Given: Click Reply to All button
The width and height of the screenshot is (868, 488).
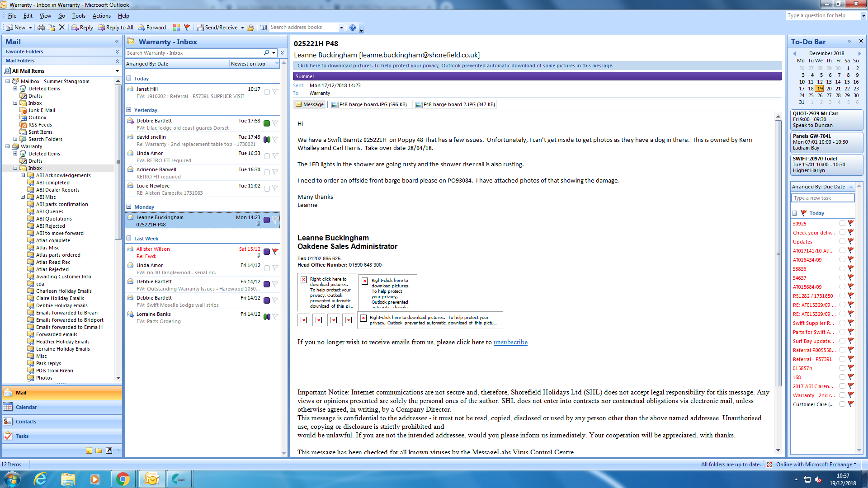Looking at the screenshot, I should tap(116, 28).
